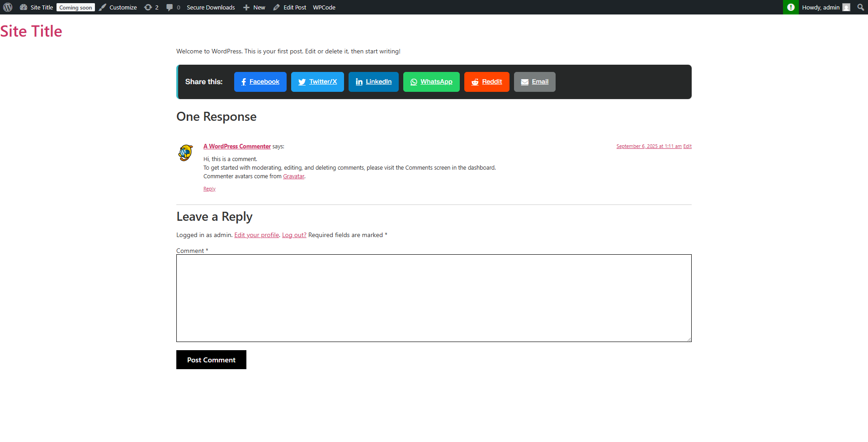868x442 pixels.
Task: Share the post via WhatsApp
Action: (431, 82)
